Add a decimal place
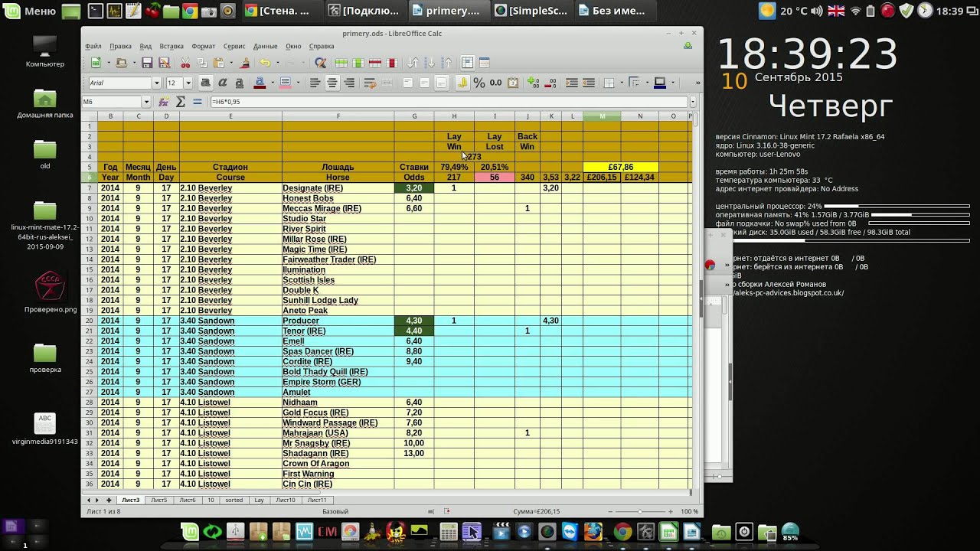This screenshot has height=551, width=980. [533, 83]
